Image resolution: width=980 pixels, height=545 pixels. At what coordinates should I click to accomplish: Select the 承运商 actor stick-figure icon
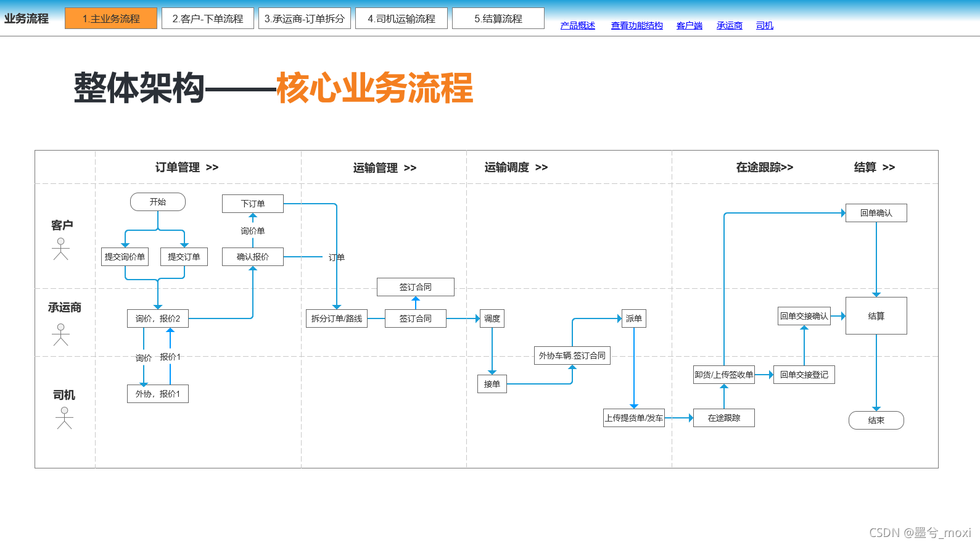(61, 335)
